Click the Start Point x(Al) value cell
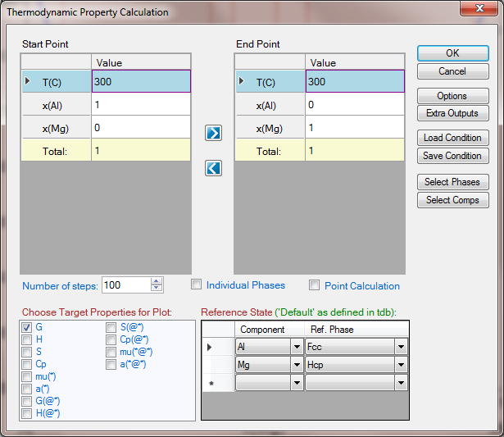This screenshot has height=437, width=504. [141, 105]
